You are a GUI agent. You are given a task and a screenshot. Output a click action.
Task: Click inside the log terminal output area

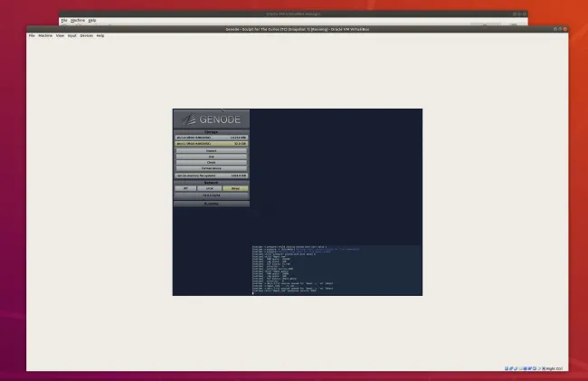tap(336, 269)
